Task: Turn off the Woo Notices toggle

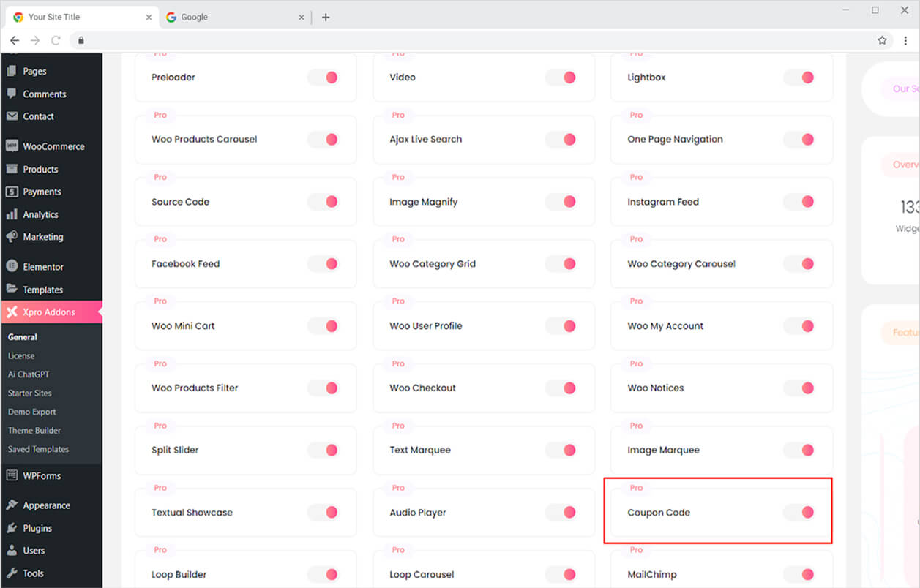Action: click(799, 388)
